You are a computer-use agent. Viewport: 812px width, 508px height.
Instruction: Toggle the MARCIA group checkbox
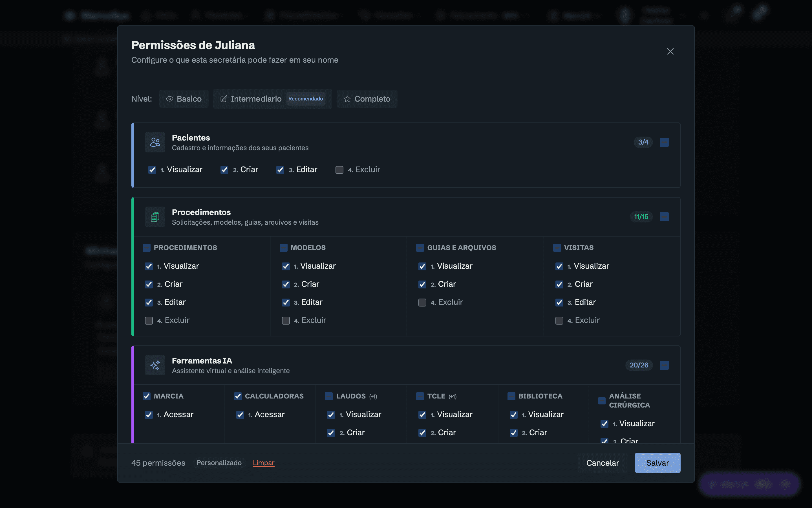click(147, 397)
